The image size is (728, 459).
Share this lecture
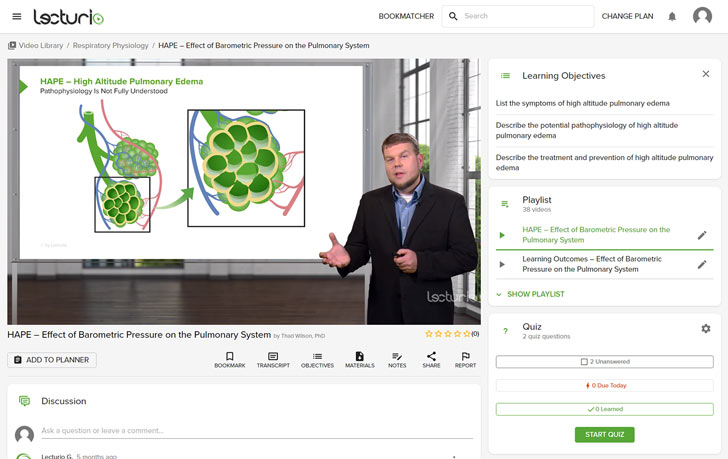pos(431,360)
